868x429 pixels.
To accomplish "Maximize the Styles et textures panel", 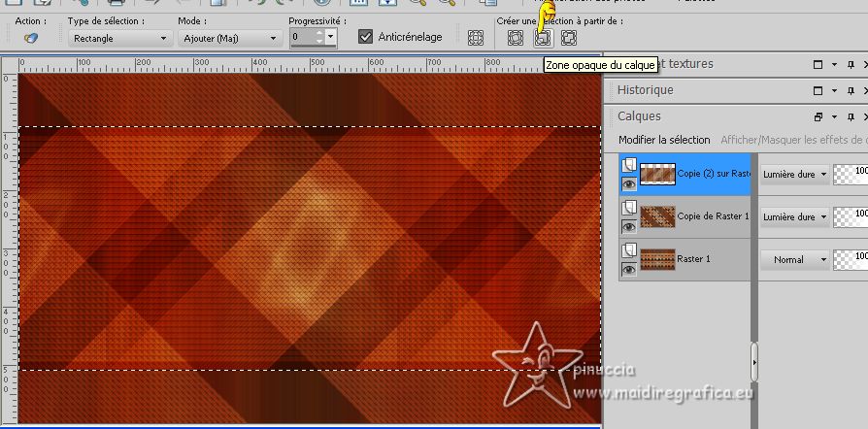I will [818, 64].
